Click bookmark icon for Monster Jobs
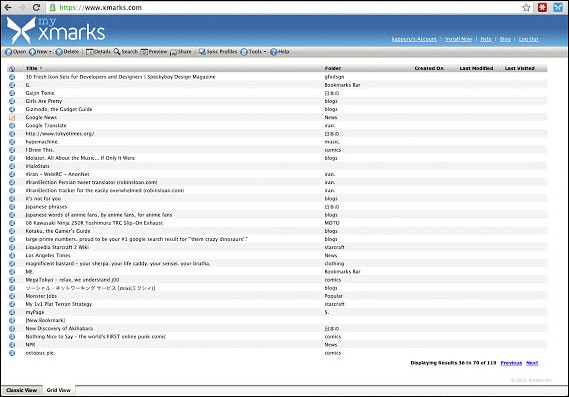This screenshot has width=569, height=397. coord(12,296)
